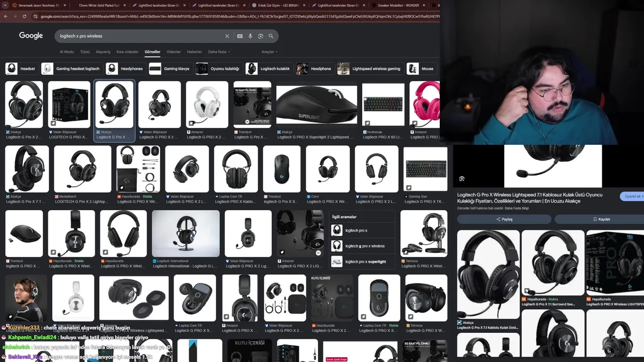Screen dimensions: 644x362
Task: Select the Headphone filter chip
Action: (x=314, y=68)
